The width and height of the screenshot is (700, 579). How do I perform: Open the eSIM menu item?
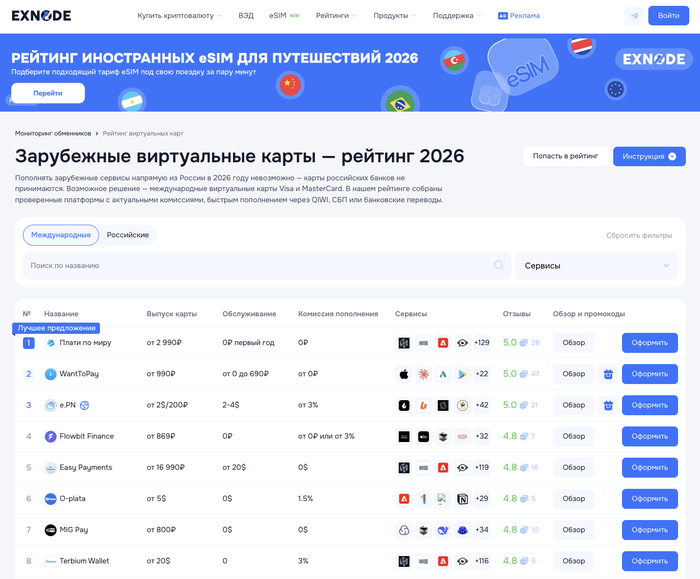(284, 16)
